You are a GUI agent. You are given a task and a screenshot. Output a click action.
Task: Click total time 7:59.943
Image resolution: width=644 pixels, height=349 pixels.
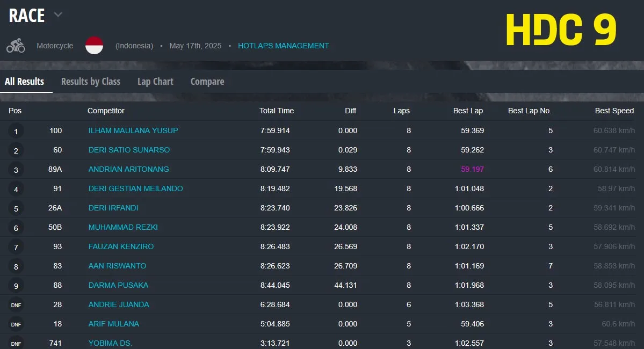[x=275, y=150]
